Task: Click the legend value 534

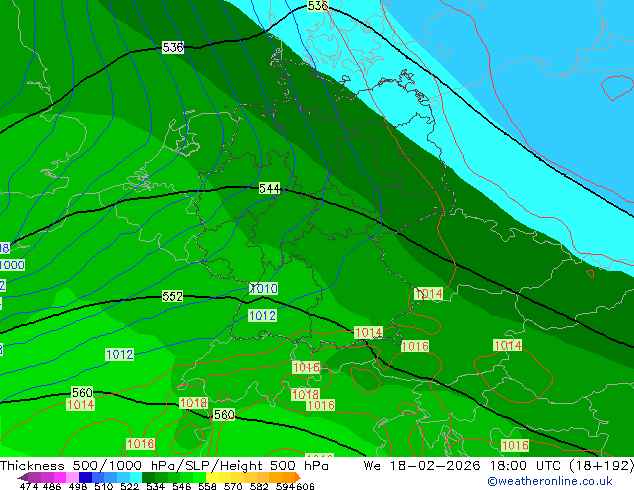Action: [x=155, y=486]
